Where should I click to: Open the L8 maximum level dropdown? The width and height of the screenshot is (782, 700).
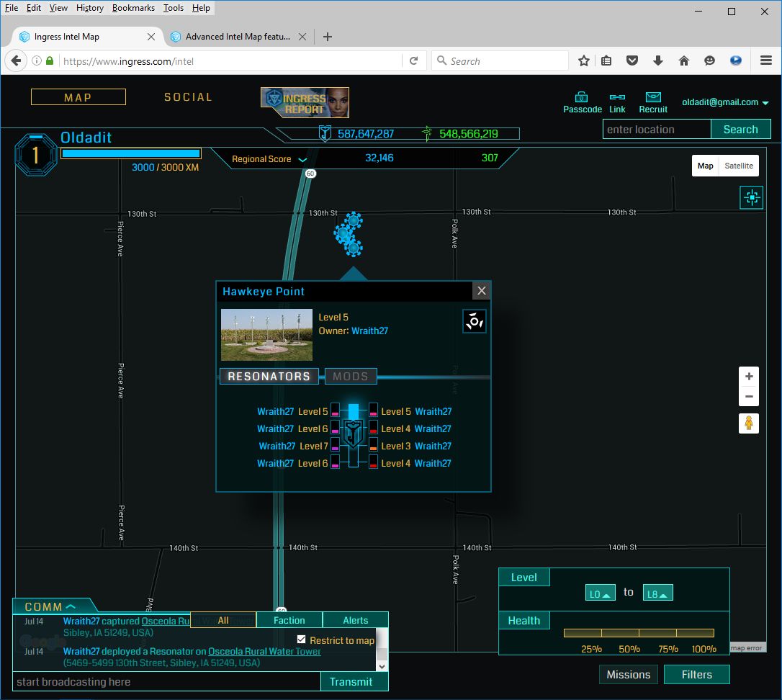point(657,593)
